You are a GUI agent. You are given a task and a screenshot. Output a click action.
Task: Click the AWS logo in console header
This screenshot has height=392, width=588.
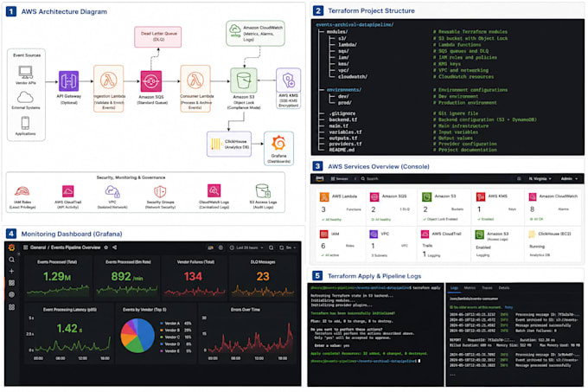[x=319, y=178]
